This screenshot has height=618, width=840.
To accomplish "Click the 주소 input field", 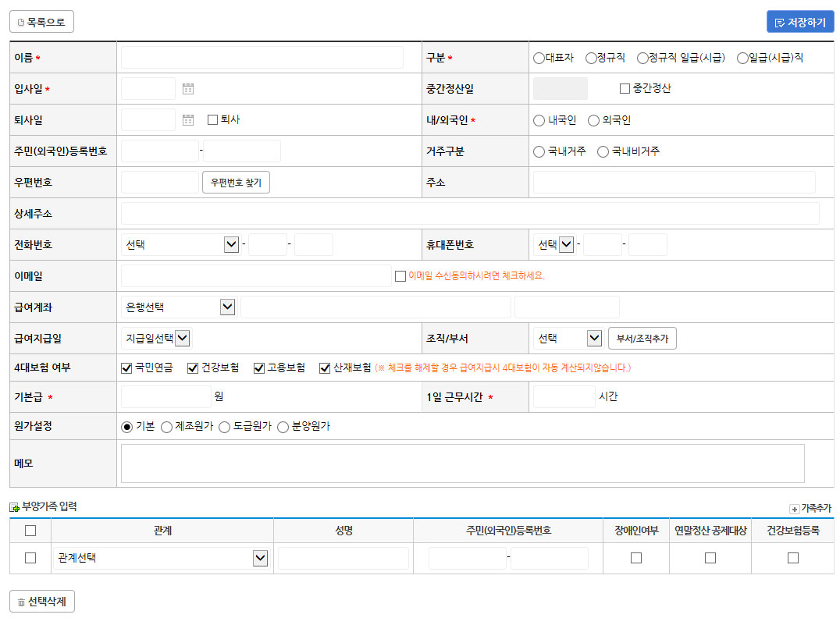I will coord(674,183).
